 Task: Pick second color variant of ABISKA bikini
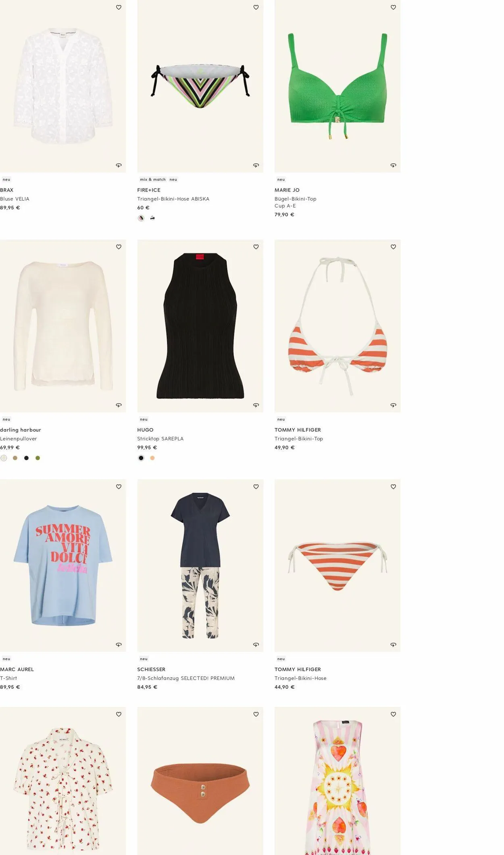(152, 218)
